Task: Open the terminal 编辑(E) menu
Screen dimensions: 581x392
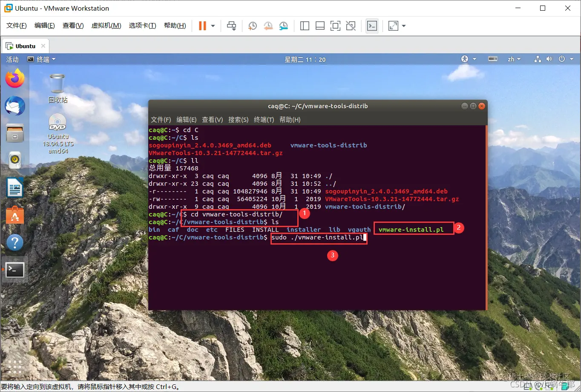Action: click(187, 120)
